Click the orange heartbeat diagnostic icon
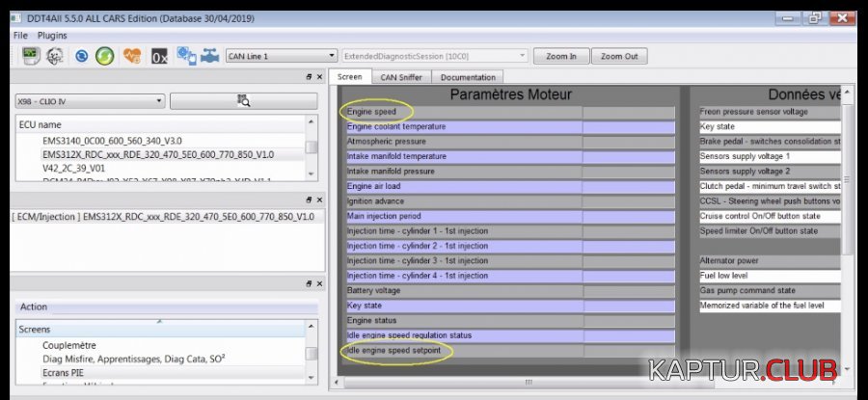Viewport: 868px width, 400px height. click(132, 56)
